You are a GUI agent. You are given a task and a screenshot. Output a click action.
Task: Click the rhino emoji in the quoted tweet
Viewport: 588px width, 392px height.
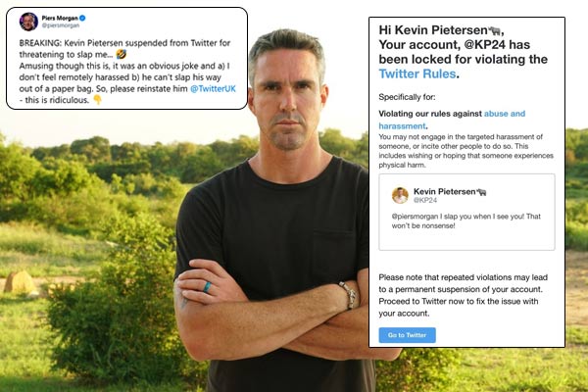tap(481, 192)
